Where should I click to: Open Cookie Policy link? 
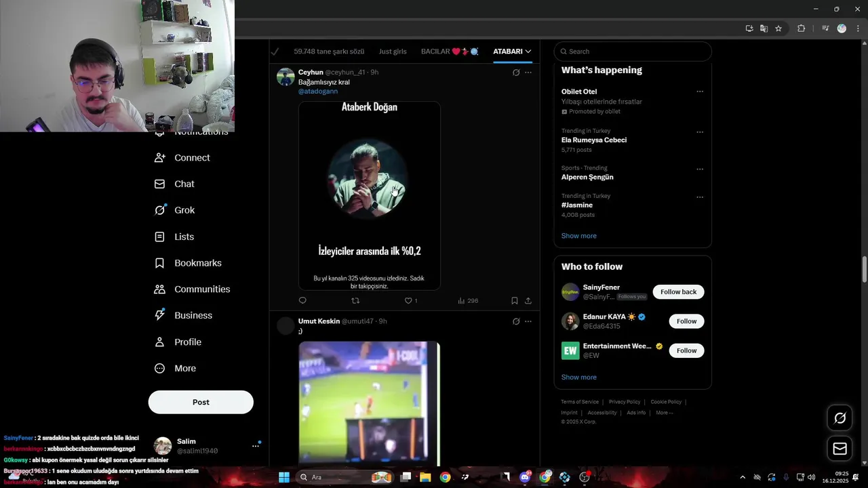(666, 402)
